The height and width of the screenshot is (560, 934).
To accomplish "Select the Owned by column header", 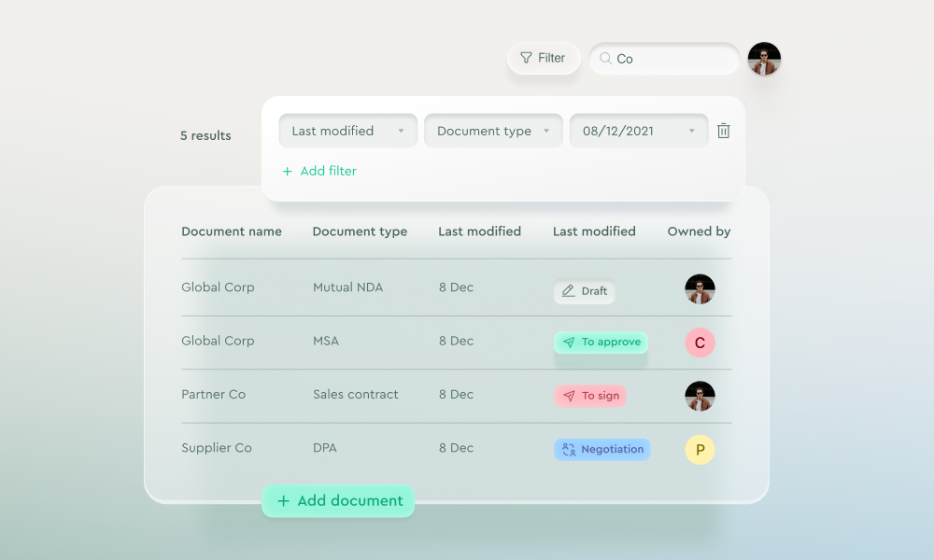I will pos(699,231).
